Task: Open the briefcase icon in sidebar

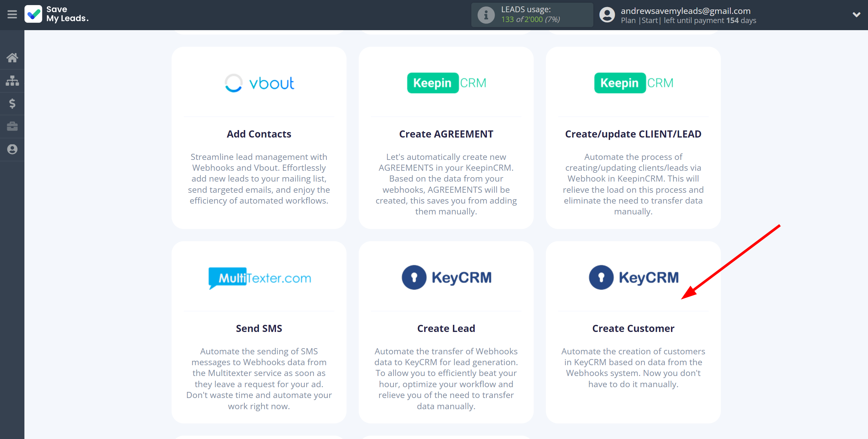Action: (12, 126)
